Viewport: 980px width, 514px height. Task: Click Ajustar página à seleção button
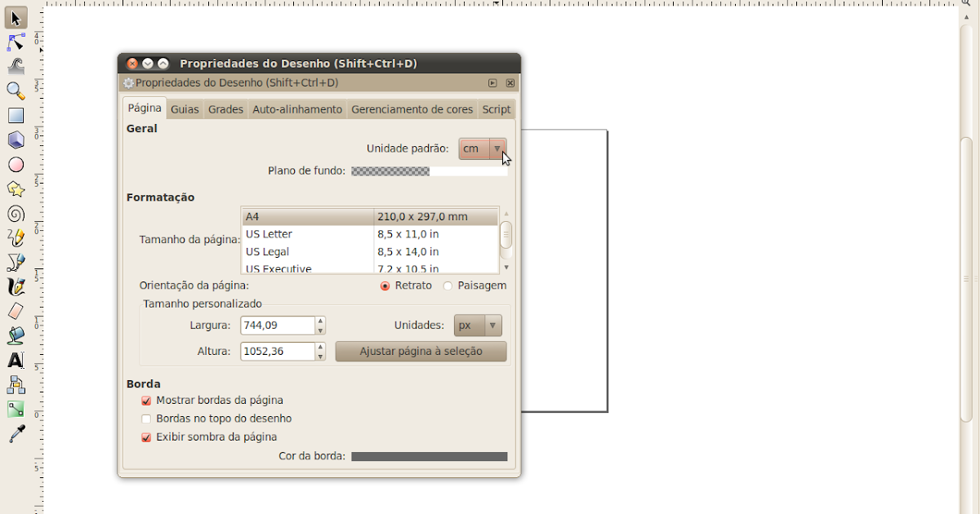click(421, 352)
